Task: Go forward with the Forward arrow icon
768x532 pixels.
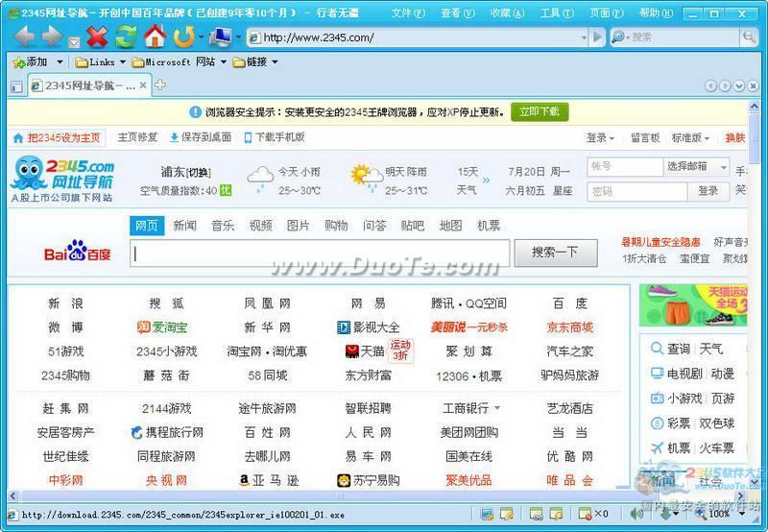Action: (x=52, y=36)
